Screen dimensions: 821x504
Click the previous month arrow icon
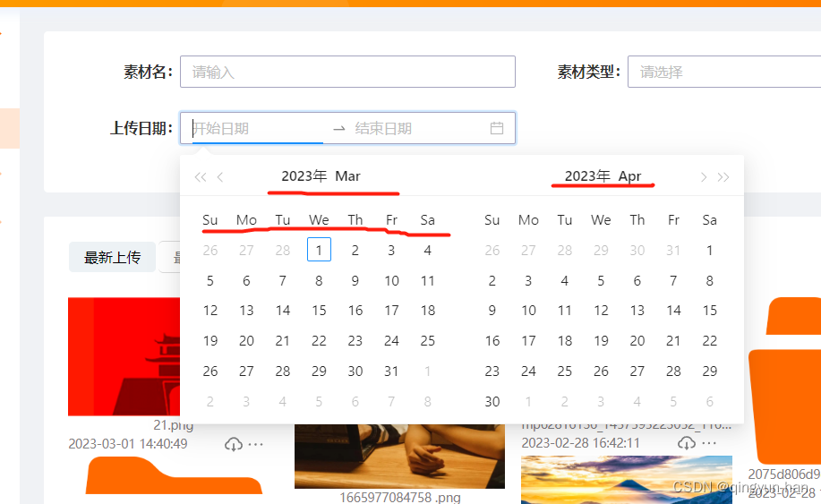220,177
